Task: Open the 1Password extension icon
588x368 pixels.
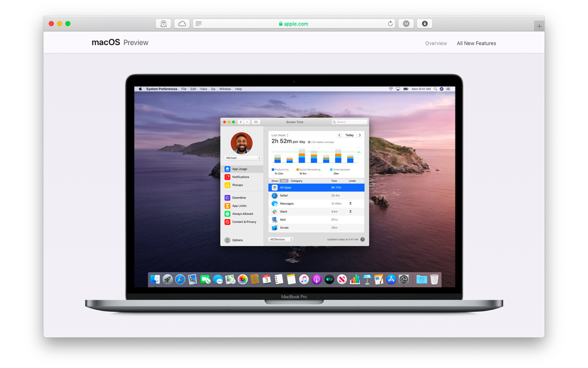Action: pyautogui.click(x=406, y=24)
